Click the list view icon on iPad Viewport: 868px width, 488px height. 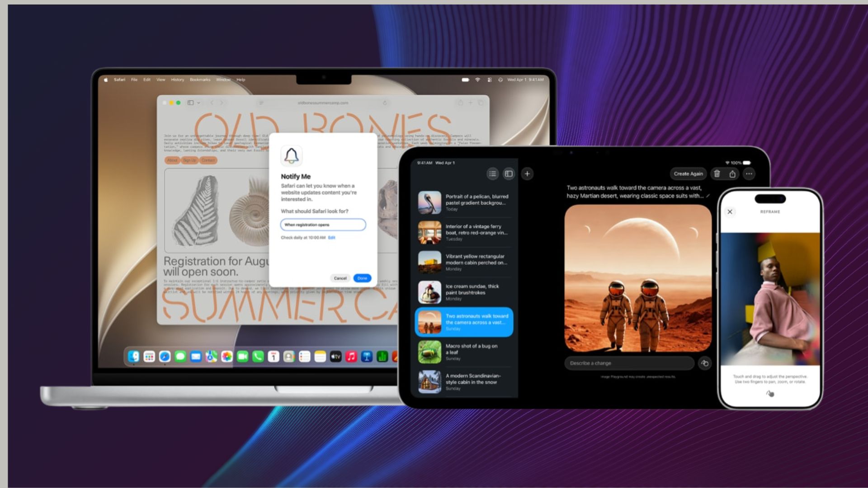click(x=493, y=174)
